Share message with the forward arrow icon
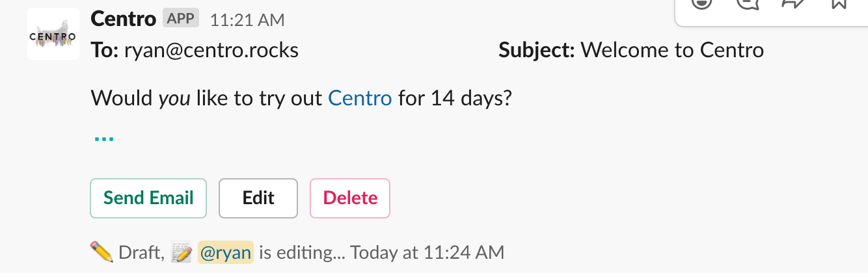This screenshot has height=277, width=868. point(793,3)
